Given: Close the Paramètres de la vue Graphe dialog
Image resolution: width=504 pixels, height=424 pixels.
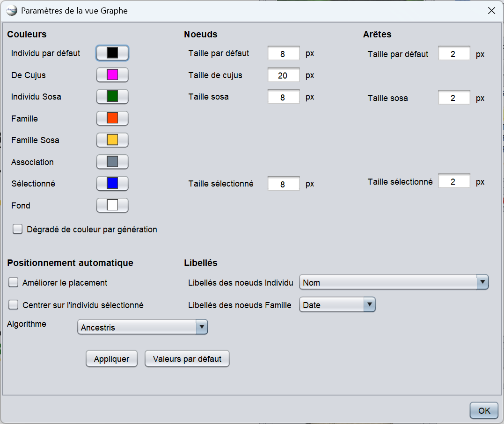Looking at the screenshot, I should [491, 11].
